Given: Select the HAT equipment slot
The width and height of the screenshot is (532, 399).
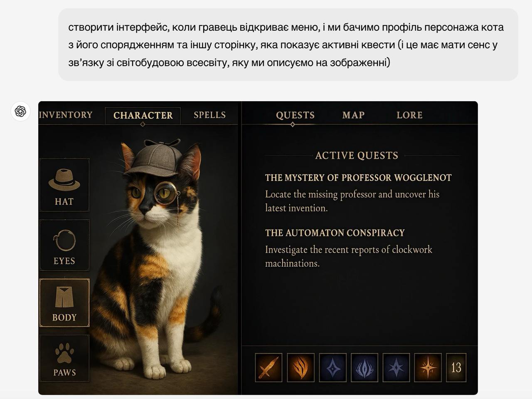Looking at the screenshot, I should [64, 185].
